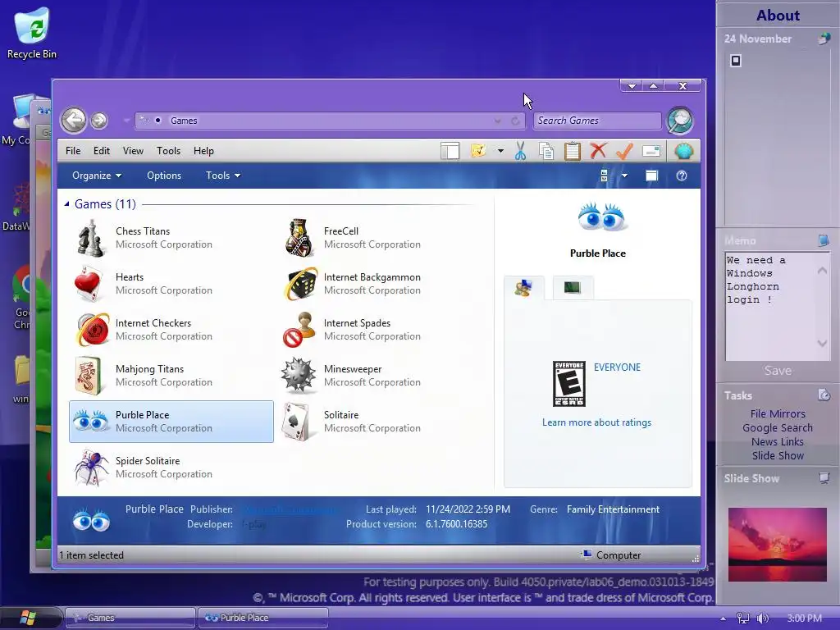840x630 pixels.
Task: Select the Mahjong Titans game icon
Action: point(89,376)
